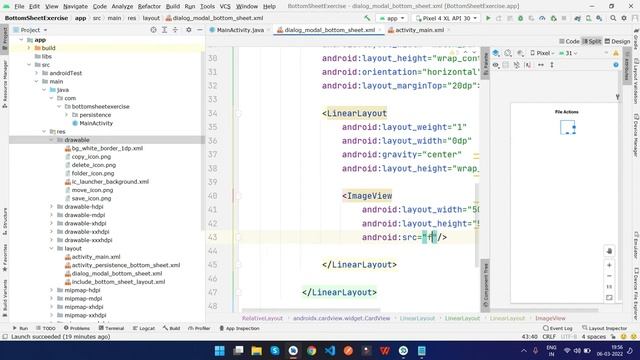Expand the androidTest folder
Image resolution: width=640 pixels, height=360 pixels.
[37, 73]
